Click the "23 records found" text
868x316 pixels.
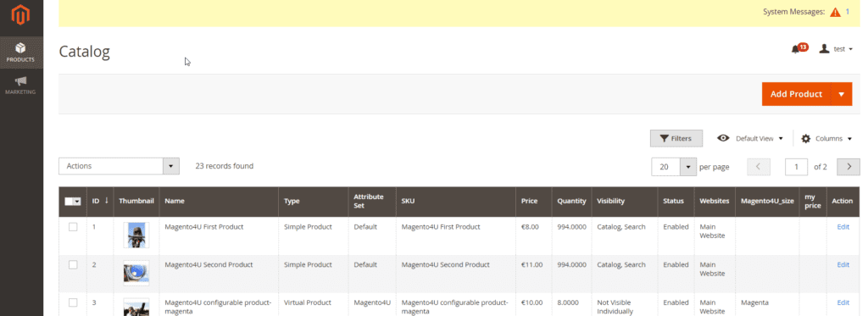click(x=224, y=166)
